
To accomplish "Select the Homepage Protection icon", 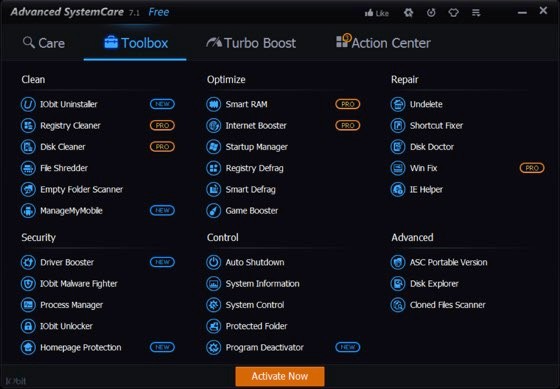I will coord(28,347).
